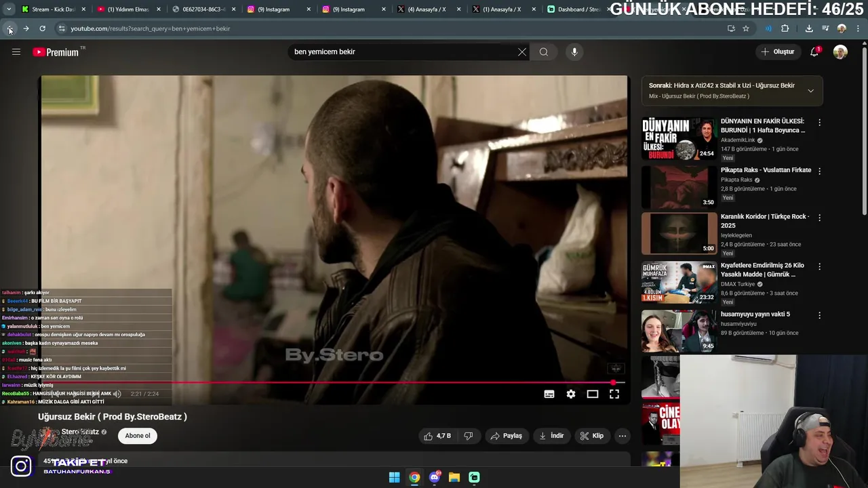Open Karanlık Koridor video thumbnail
The width and height of the screenshot is (868, 488).
tap(679, 233)
